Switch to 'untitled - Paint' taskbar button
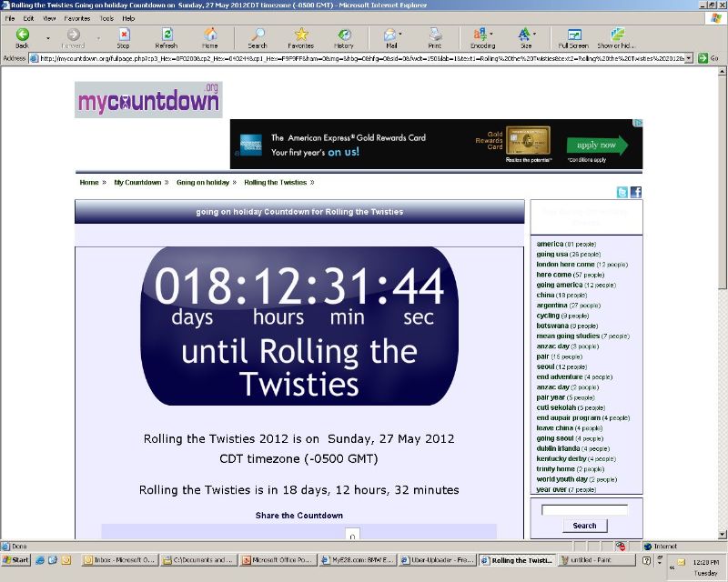728x582 pixels. click(596, 560)
